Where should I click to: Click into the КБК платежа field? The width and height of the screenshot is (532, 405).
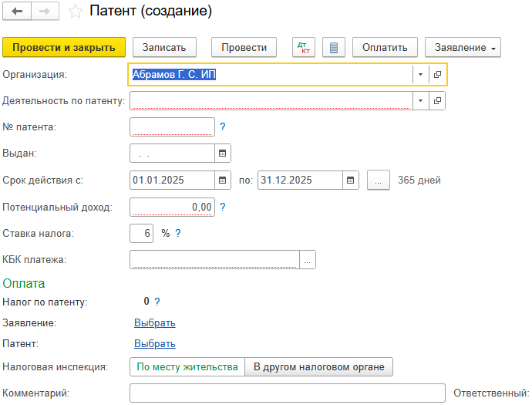(x=215, y=260)
